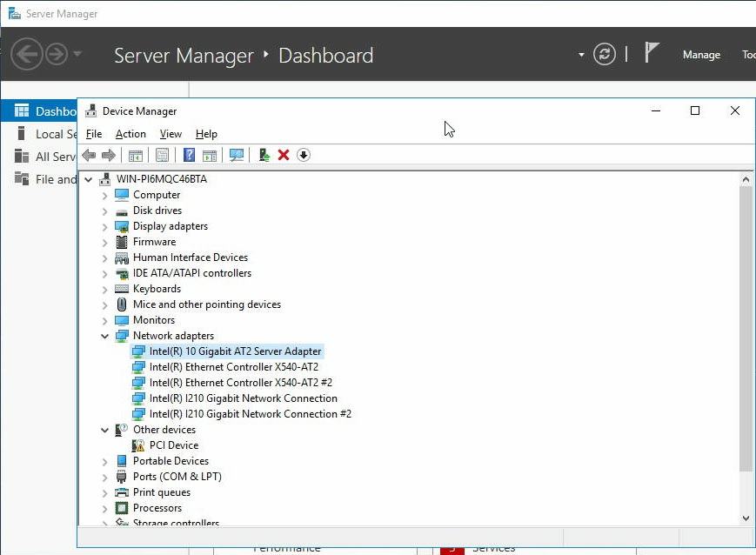Click the Monitors label

pyautogui.click(x=154, y=320)
